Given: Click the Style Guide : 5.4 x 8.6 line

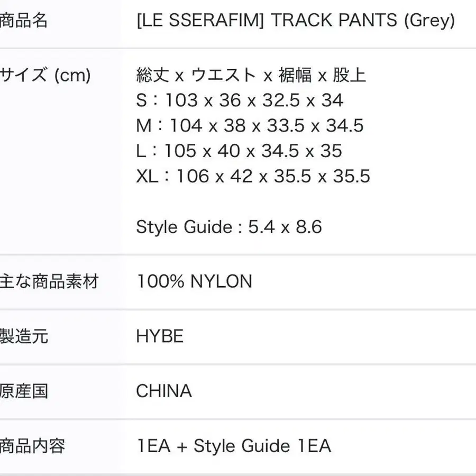Looking at the screenshot, I should 228,227.
